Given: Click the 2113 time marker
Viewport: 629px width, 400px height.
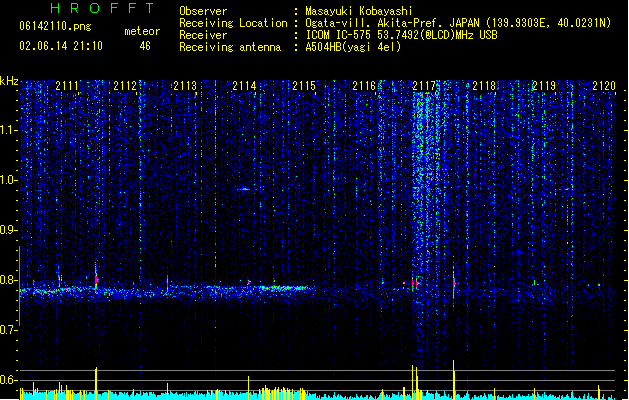Looking at the screenshot, I should pos(185,86).
